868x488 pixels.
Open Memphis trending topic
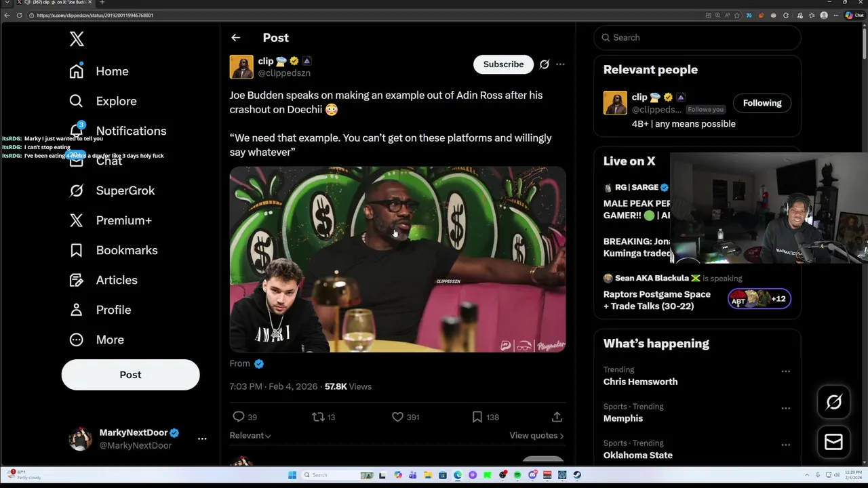[x=623, y=418]
